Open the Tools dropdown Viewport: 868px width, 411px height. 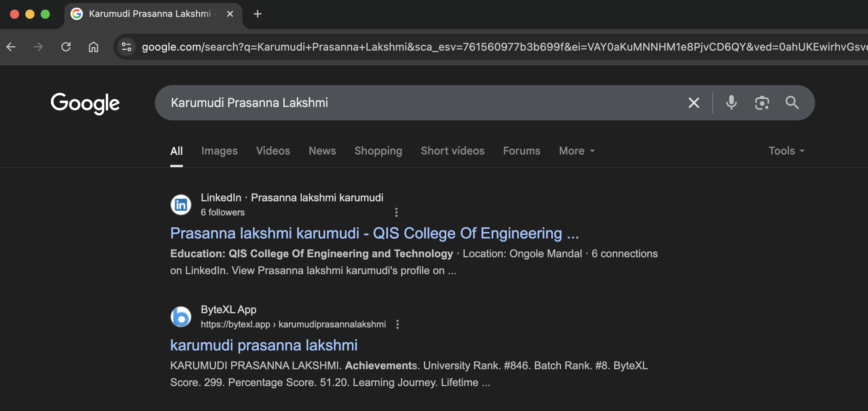click(786, 151)
